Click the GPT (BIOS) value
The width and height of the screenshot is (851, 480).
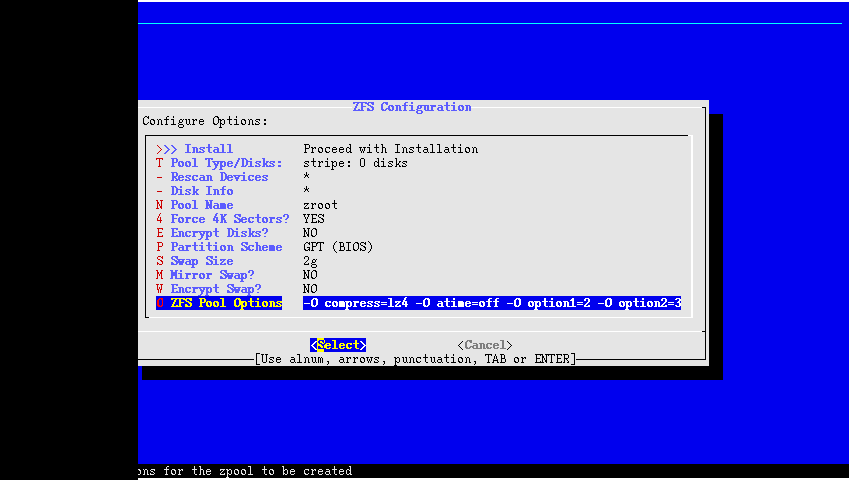coord(337,247)
